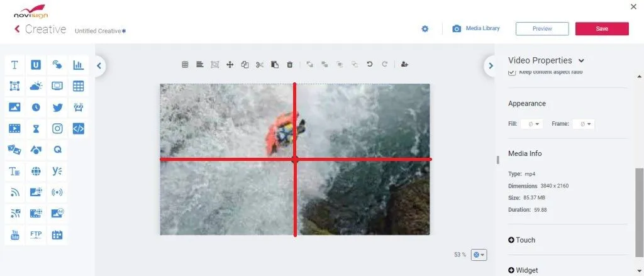
Task: Expand the Widget section
Action: (523, 270)
